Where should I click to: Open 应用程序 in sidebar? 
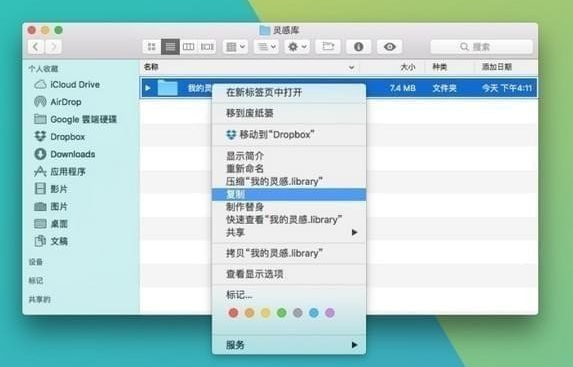tap(60, 171)
